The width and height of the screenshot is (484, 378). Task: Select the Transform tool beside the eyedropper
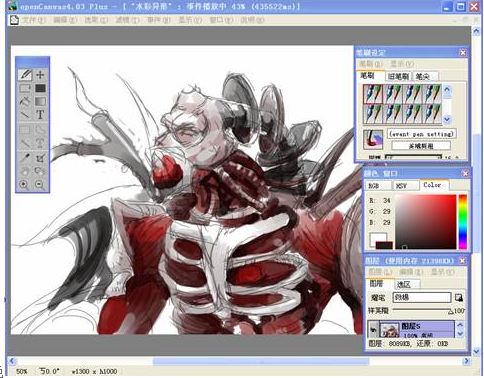point(40,158)
